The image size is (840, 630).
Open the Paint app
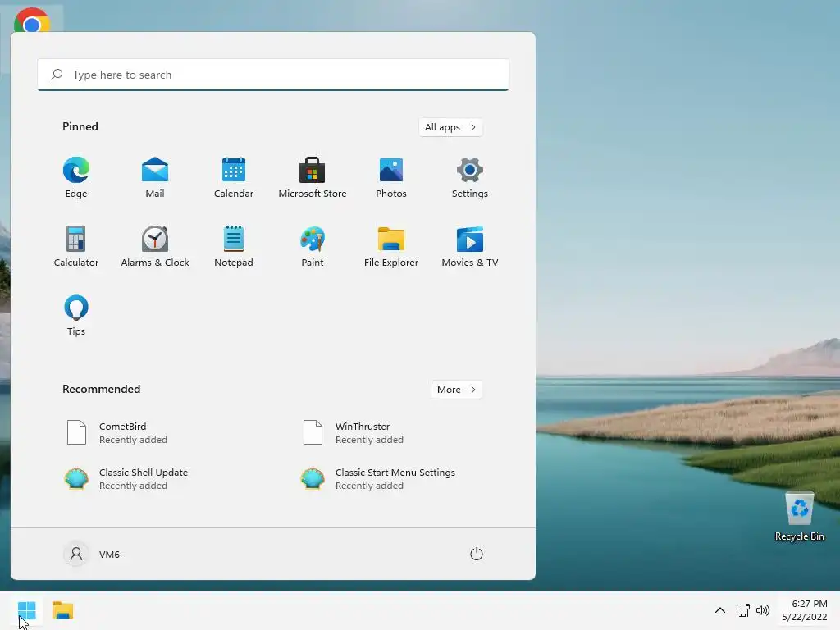313,246
